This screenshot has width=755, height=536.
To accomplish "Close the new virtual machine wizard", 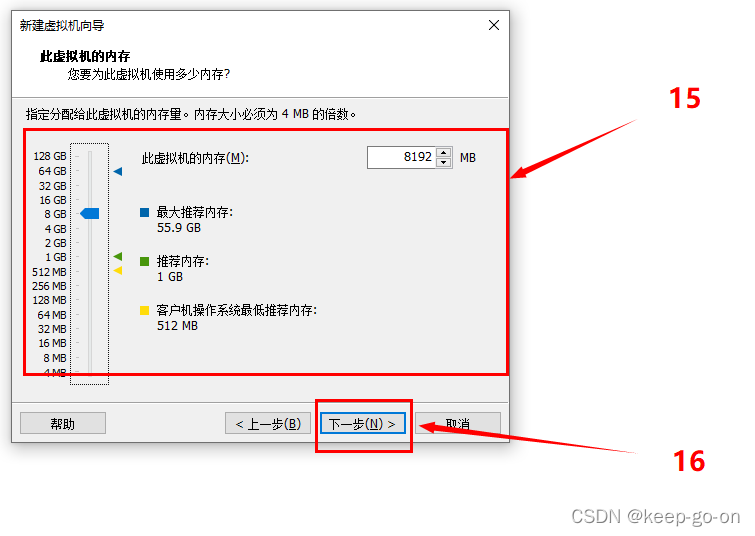I will point(494,26).
